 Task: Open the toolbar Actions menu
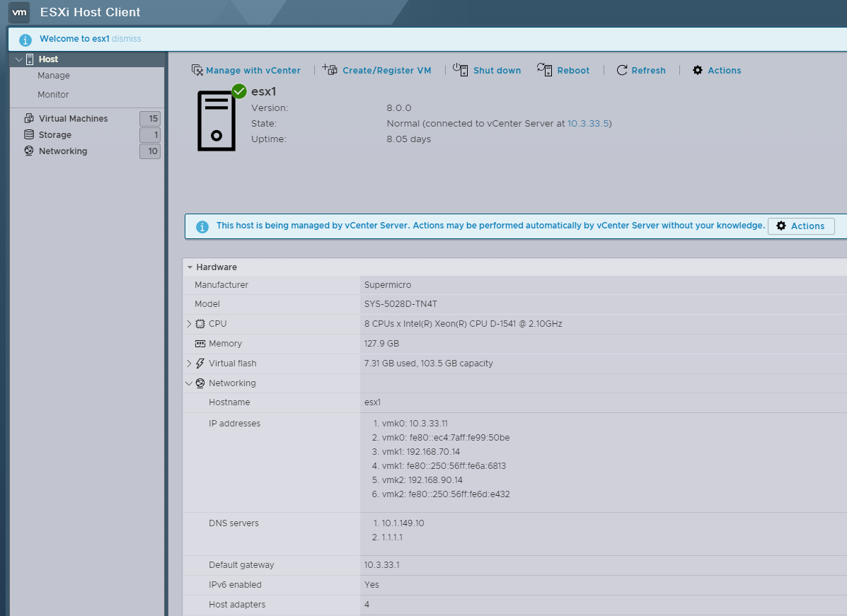click(717, 70)
